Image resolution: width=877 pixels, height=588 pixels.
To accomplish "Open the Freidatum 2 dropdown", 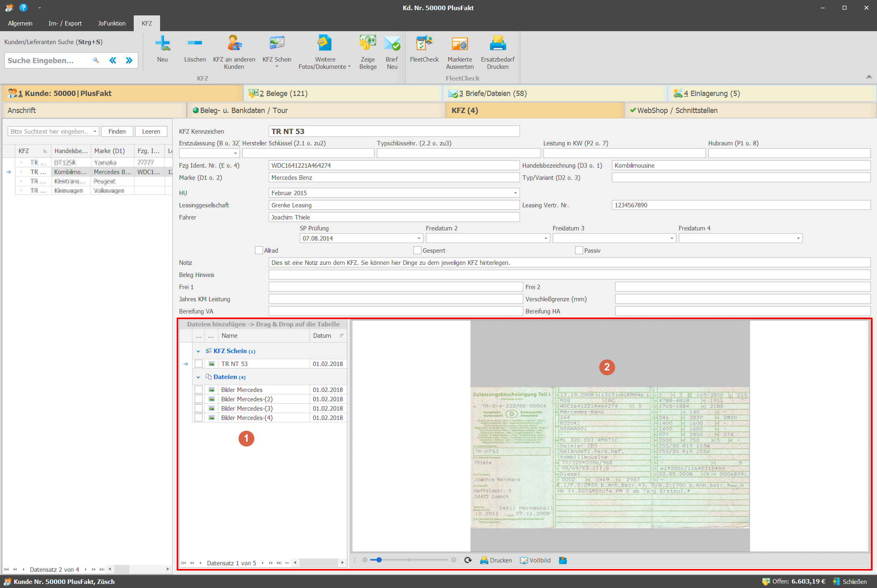I will (546, 238).
